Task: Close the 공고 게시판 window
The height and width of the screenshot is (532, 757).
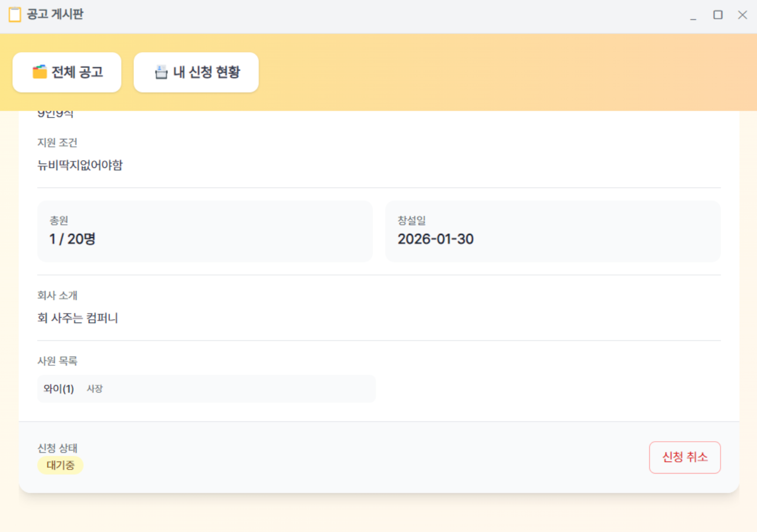Action: tap(743, 15)
